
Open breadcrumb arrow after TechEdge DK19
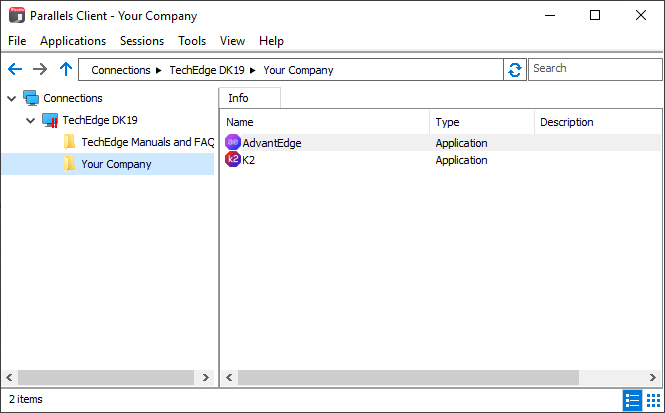click(253, 70)
